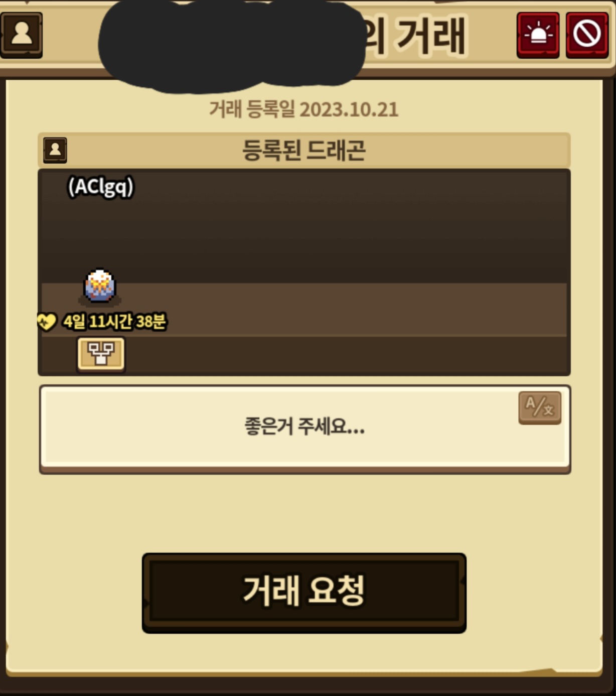Click the 2023.10.21 registration date
This screenshot has width=616, height=696.
pyautogui.click(x=349, y=109)
